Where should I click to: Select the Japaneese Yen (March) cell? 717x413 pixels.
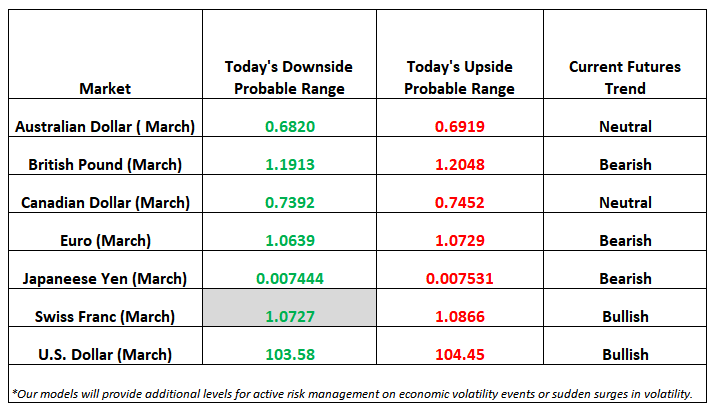(105, 278)
